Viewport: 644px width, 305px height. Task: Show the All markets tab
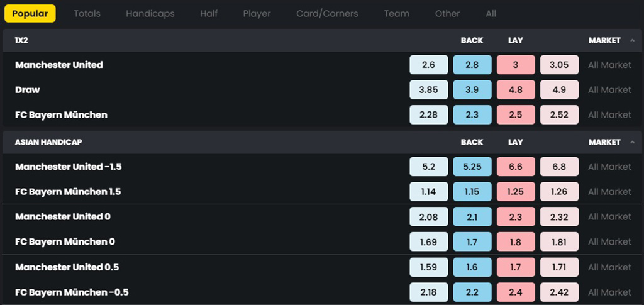[491, 14]
